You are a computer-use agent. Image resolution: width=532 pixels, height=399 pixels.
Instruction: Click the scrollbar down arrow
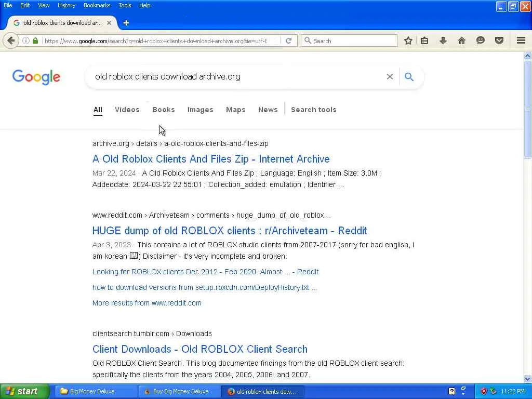528,379
